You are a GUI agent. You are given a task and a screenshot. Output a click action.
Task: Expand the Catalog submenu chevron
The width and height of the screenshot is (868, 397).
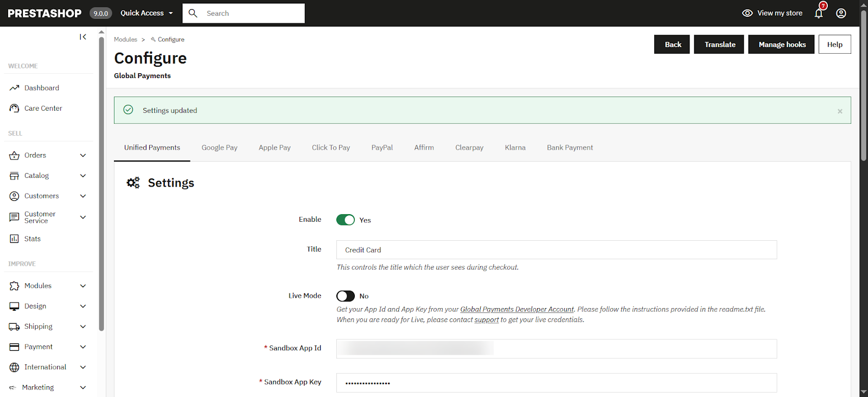pyautogui.click(x=83, y=176)
